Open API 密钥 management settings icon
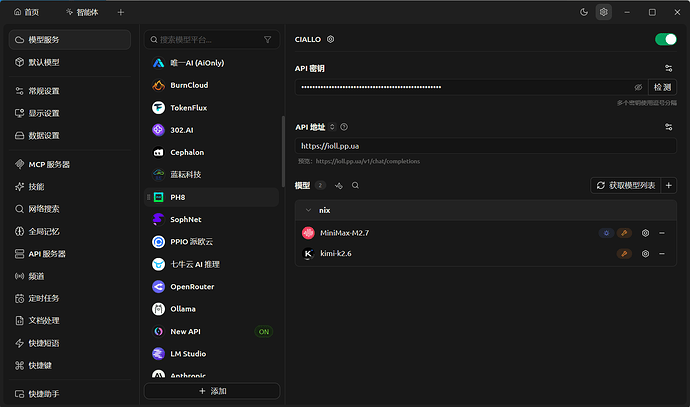 668,68
